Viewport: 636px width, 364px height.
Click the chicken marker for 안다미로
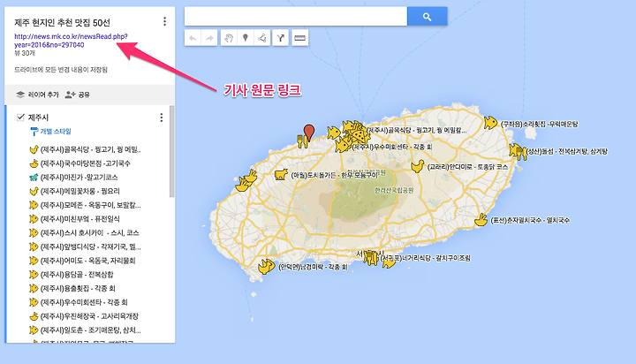pyautogui.click(x=417, y=166)
